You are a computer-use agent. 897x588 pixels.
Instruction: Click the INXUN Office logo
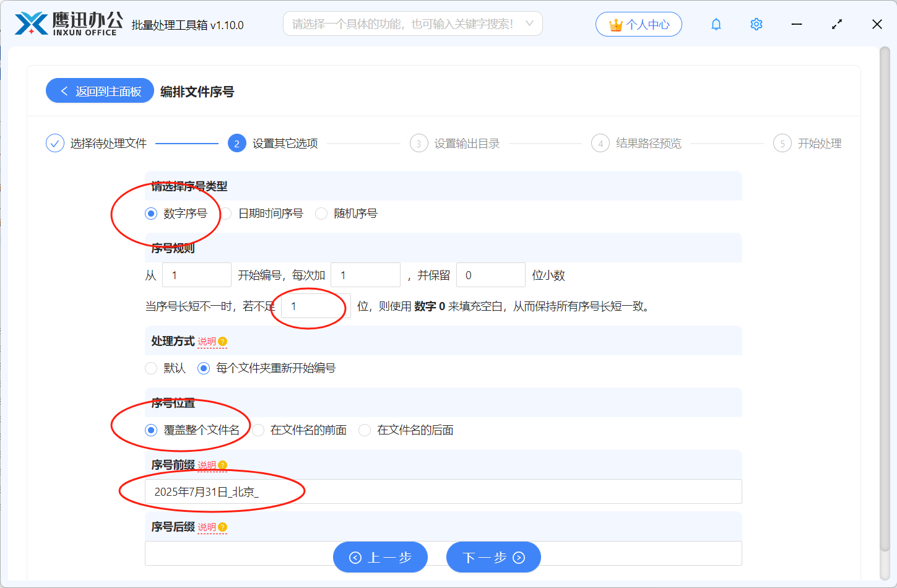click(x=68, y=24)
